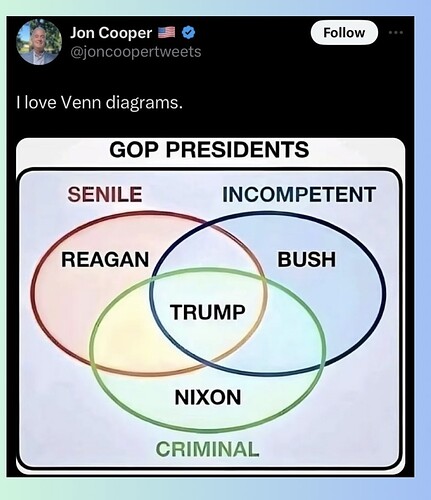Click the Jon Cooper display name

[111, 33]
